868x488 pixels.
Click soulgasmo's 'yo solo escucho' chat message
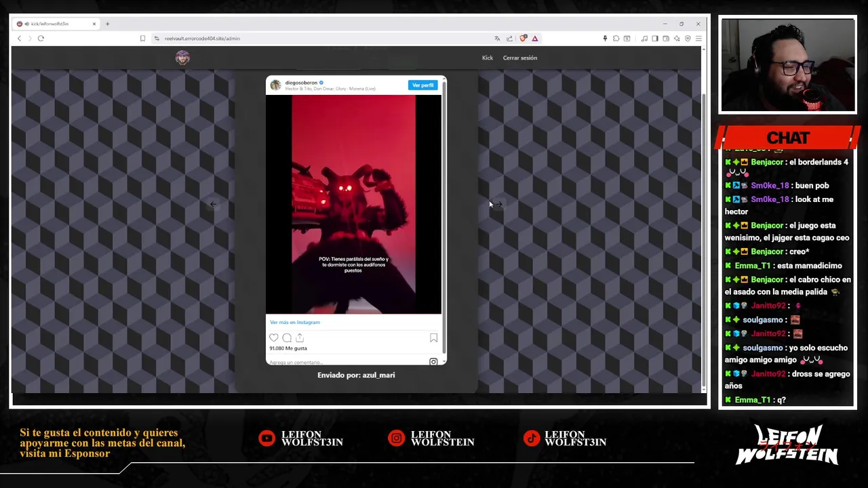pos(786,353)
